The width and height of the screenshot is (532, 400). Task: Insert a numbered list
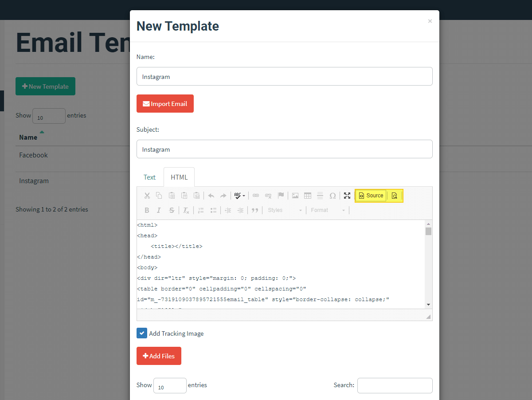coord(201,210)
